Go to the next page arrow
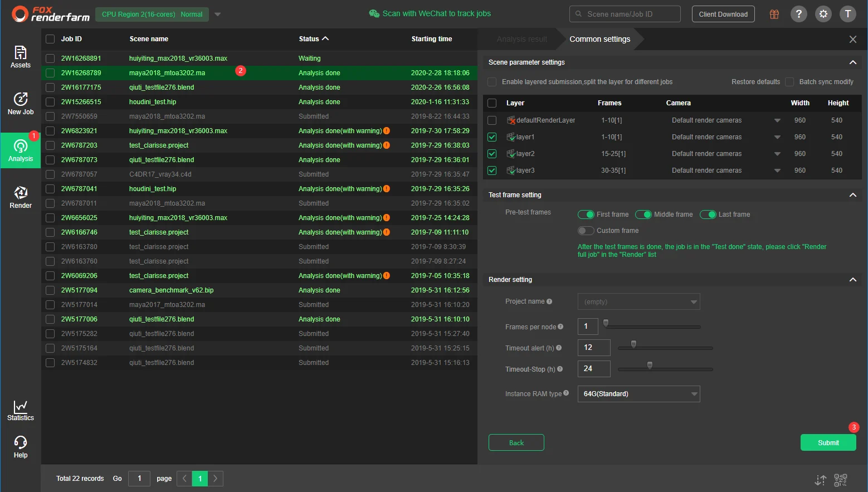 click(x=216, y=479)
